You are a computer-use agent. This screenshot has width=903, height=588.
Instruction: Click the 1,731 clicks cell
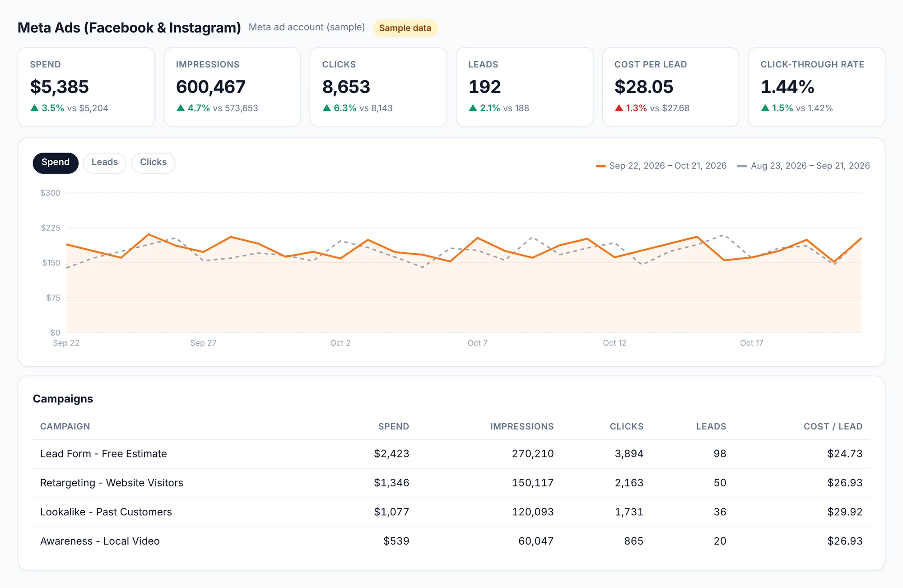(x=629, y=512)
